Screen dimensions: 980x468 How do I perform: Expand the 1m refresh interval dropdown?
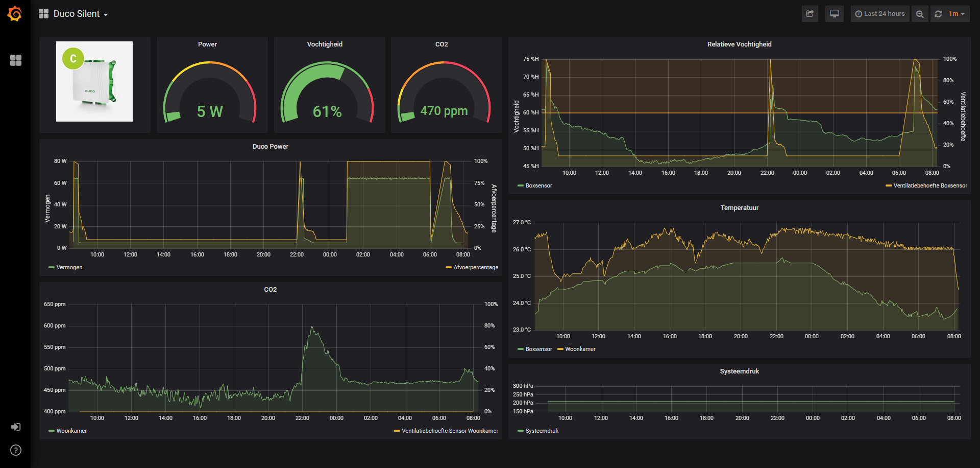tap(957, 14)
